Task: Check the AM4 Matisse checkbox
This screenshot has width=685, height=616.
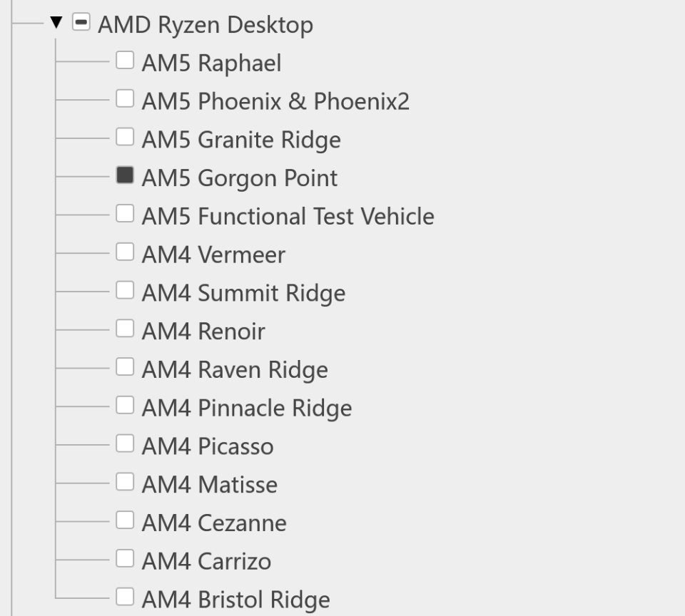Action: pos(125,484)
